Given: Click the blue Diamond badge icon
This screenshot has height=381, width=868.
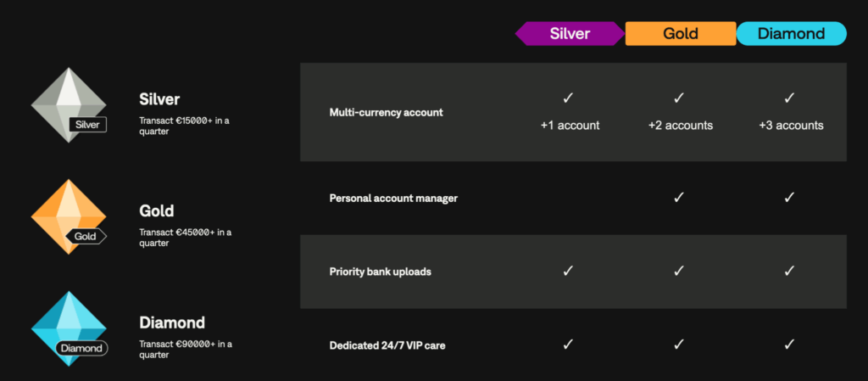Looking at the screenshot, I should tap(68, 329).
